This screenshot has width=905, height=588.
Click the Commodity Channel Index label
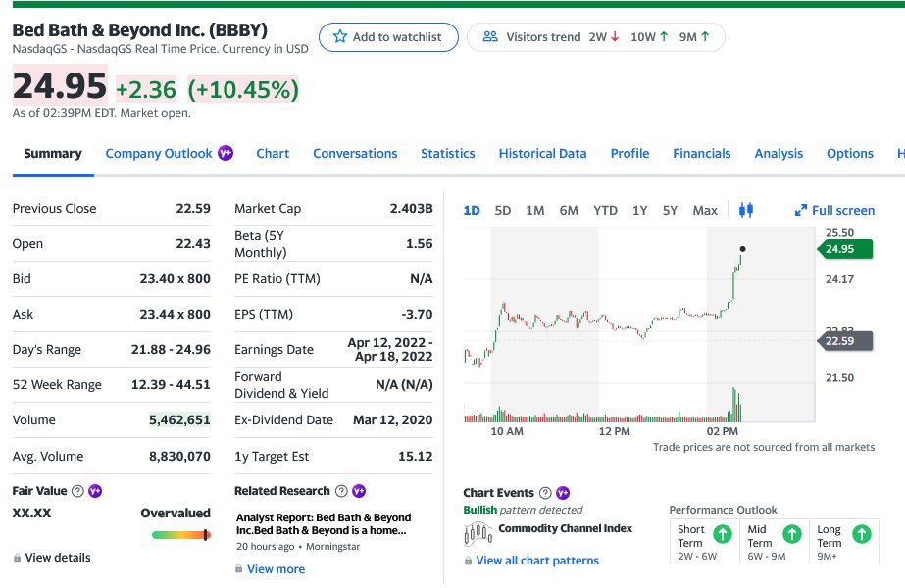pos(565,528)
